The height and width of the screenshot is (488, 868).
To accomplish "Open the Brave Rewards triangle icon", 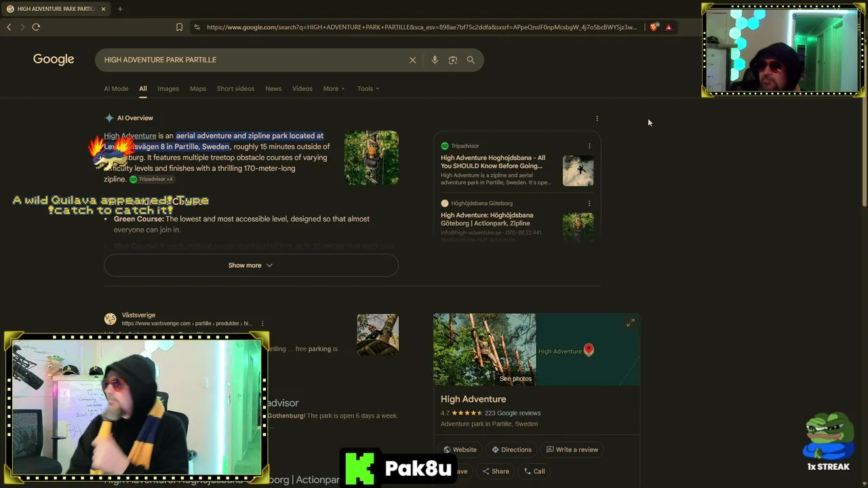I will pos(669,27).
